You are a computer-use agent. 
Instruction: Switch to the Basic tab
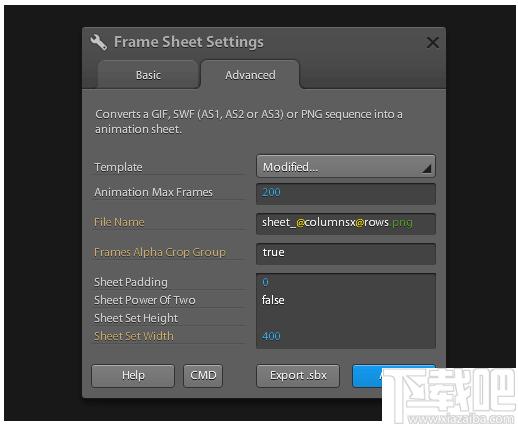[x=148, y=75]
